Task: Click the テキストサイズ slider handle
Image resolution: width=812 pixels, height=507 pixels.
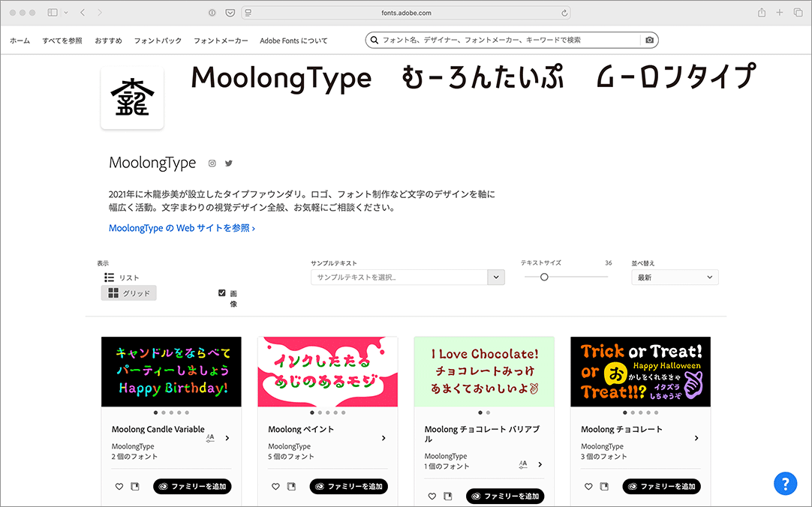Action: click(544, 277)
